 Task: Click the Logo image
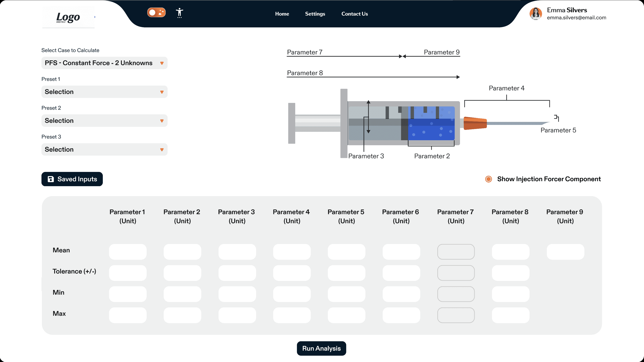click(x=68, y=17)
